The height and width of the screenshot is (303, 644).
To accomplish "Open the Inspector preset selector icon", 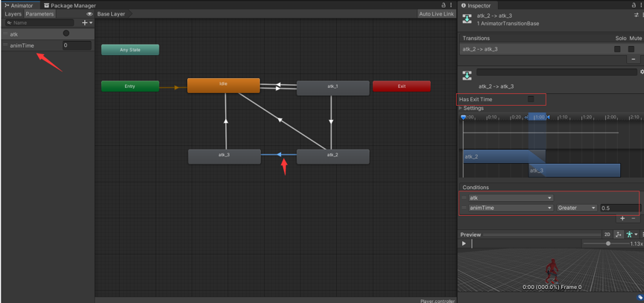I will [637, 15].
